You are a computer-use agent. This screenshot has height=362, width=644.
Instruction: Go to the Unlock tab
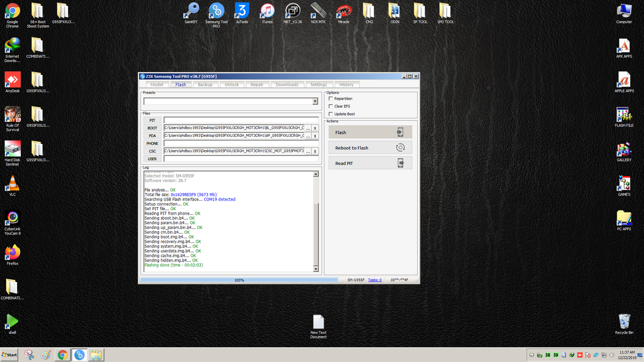pos(232,84)
